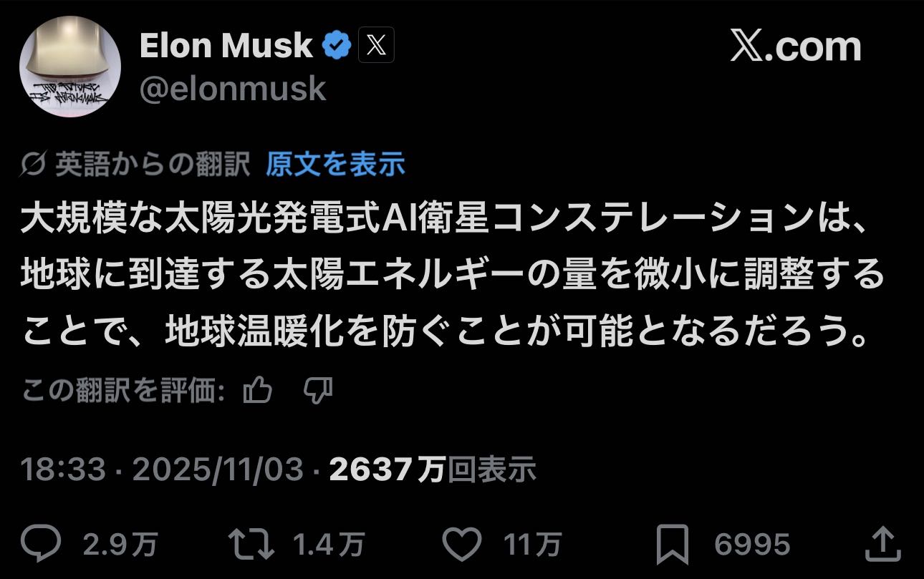
Task: Show original text via 原文を表示
Action: coord(335,165)
